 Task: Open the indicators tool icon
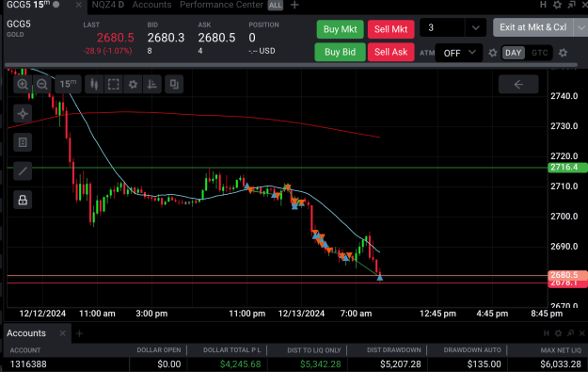[x=152, y=84]
